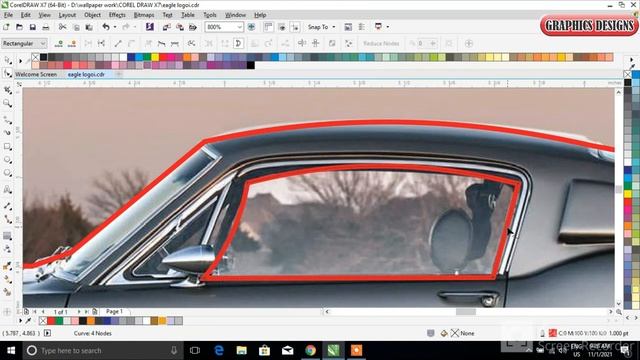Select the Text tool
Screen dimensions: 640x360
pos(7,189)
